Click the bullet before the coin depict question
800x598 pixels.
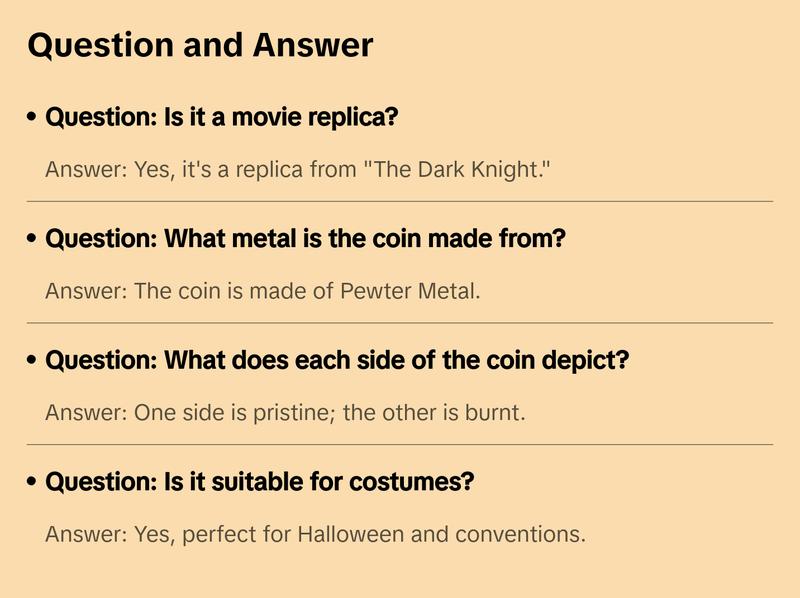tap(32, 360)
